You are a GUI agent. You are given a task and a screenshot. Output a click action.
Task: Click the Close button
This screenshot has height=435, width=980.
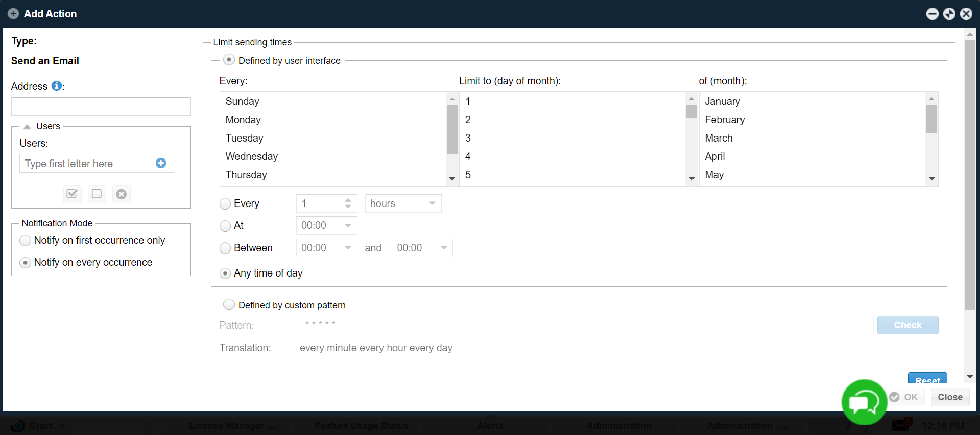(x=949, y=397)
